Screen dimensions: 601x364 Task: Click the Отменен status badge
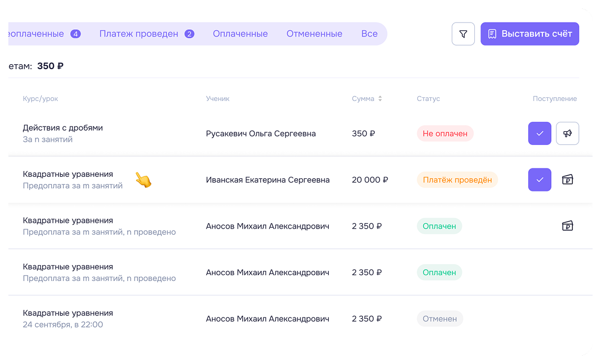[x=440, y=318]
